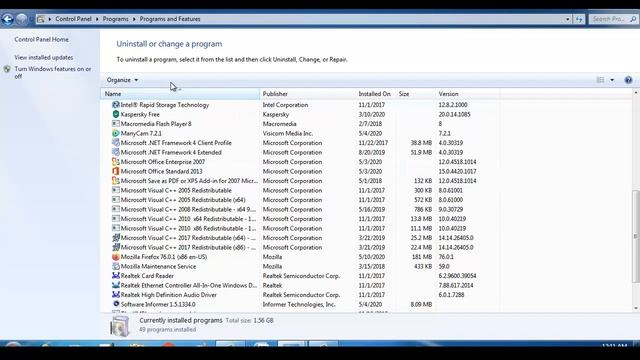Click the Realtek High Definition Audio Driver icon
The height and width of the screenshot is (360, 640).
click(x=116, y=295)
